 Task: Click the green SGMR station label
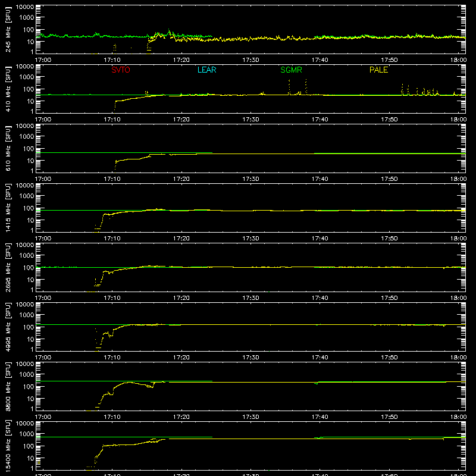click(291, 70)
